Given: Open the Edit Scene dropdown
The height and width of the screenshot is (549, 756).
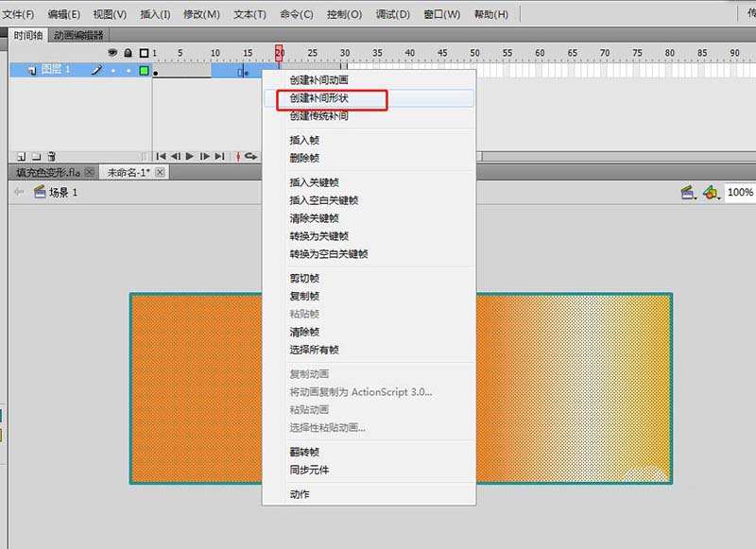Looking at the screenshot, I should tap(689, 192).
